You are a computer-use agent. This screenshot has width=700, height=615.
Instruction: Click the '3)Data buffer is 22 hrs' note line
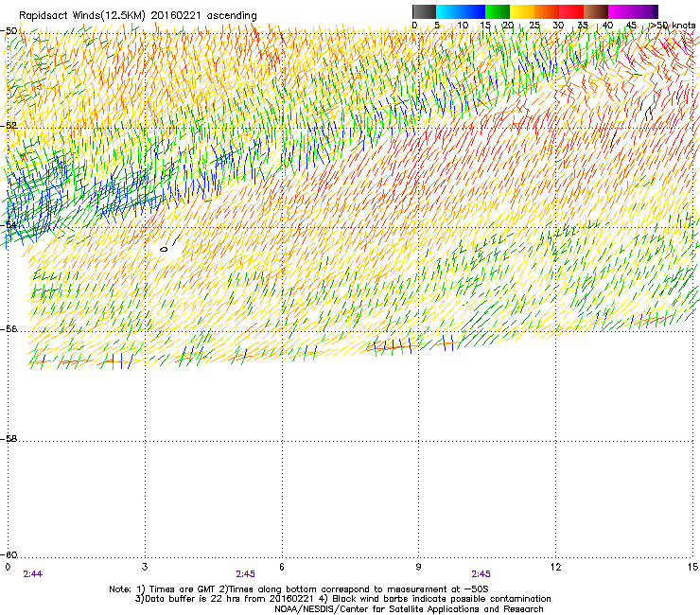point(342,599)
